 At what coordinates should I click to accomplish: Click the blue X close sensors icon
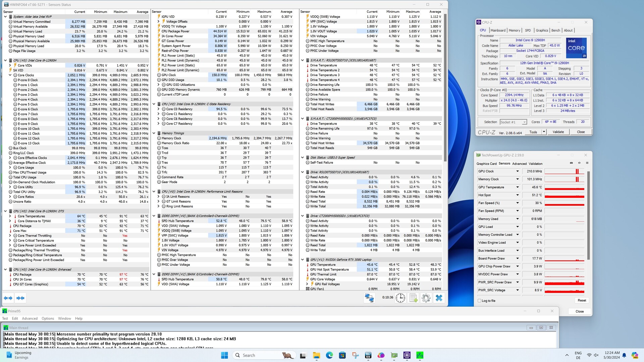click(x=439, y=298)
